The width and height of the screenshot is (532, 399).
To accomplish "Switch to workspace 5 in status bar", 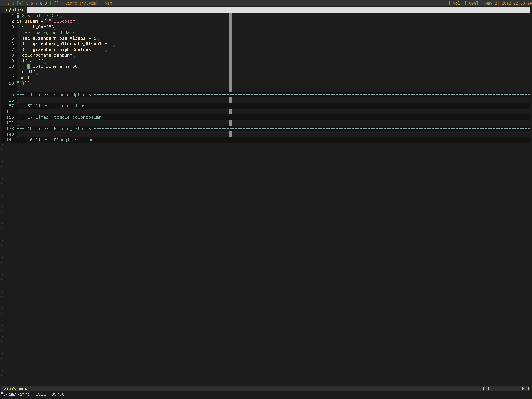I will tap(27, 3).
